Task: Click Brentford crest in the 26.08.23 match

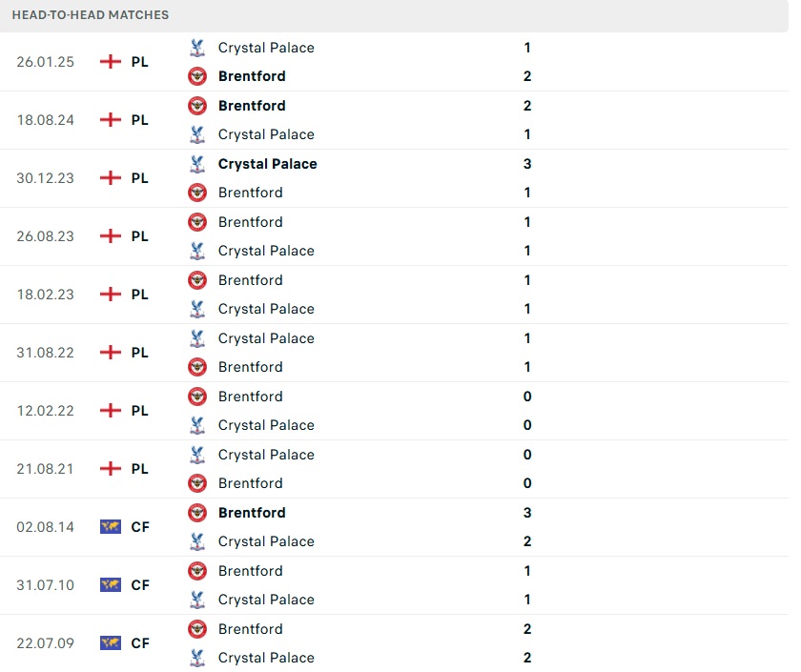Action: point(197,222)
